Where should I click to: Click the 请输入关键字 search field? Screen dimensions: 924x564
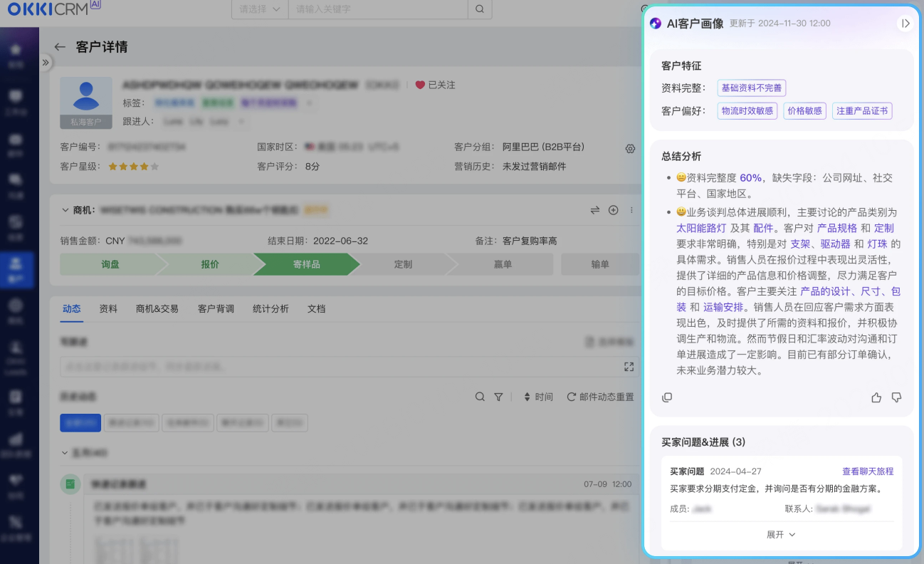click(x=377, y=9)
